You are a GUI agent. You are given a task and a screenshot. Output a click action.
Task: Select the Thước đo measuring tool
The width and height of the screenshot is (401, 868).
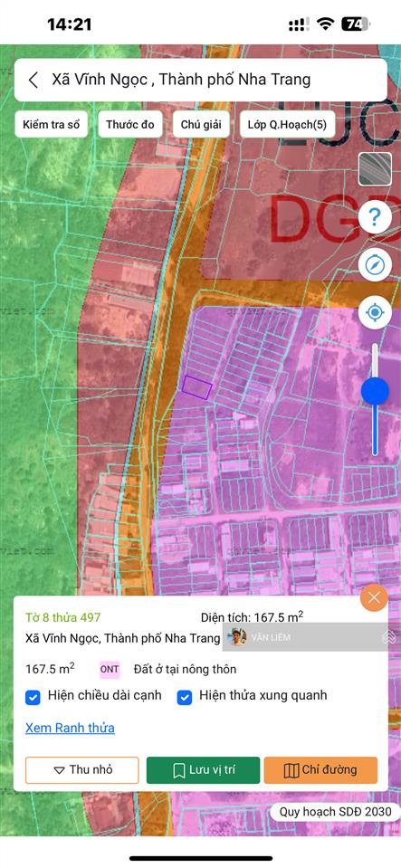click(130, 125)
